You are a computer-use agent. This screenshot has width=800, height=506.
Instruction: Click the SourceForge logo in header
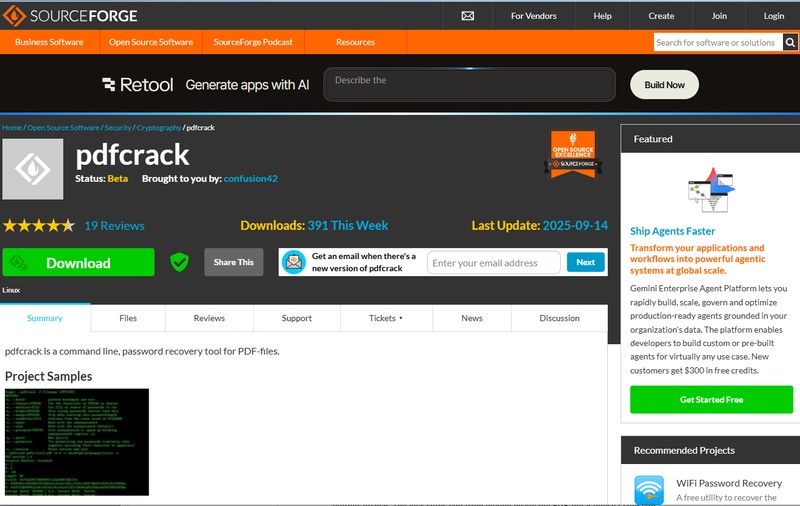click(x=70, y=16)
